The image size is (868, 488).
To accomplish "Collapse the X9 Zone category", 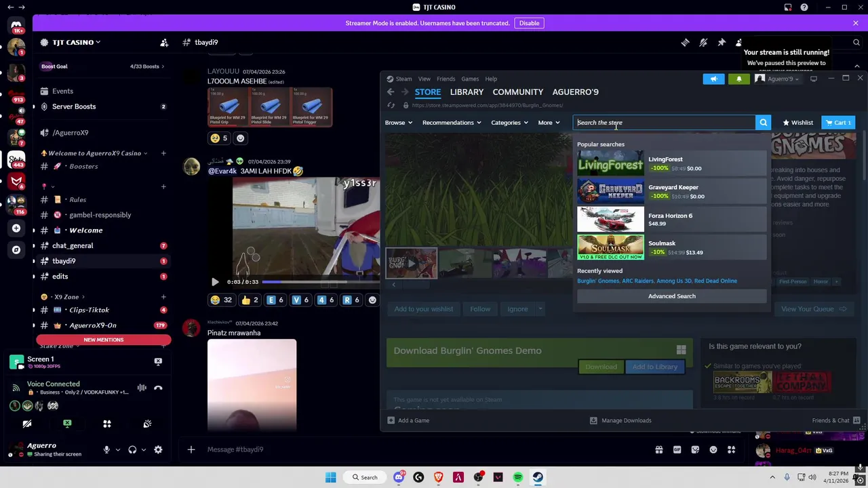I will point(66,297).
